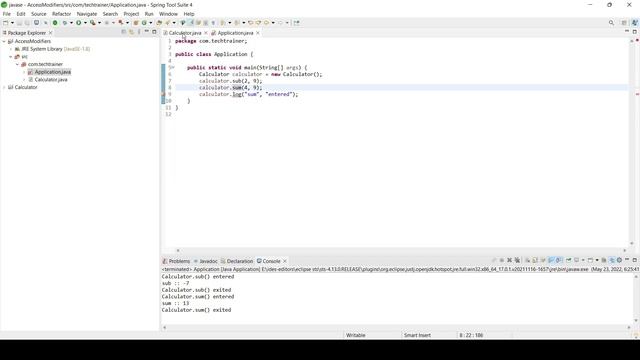The height and width of the screenshot is (360, 640).
Task: Switch to the Javadoc tab
Action: click(208, 261)
